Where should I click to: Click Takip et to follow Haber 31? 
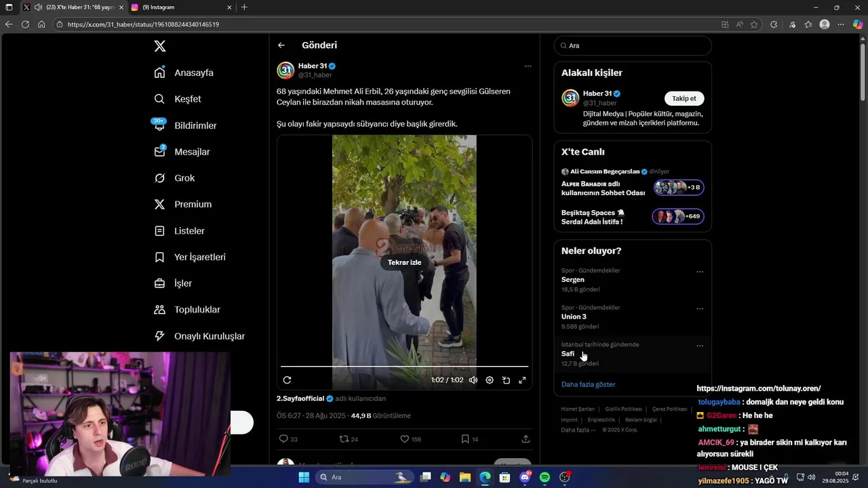tap(684, 98)
